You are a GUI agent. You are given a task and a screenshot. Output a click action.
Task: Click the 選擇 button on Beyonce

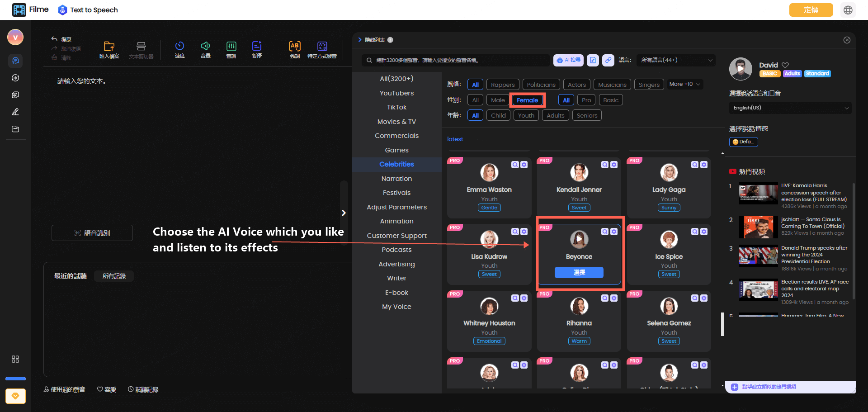[579, 272]
